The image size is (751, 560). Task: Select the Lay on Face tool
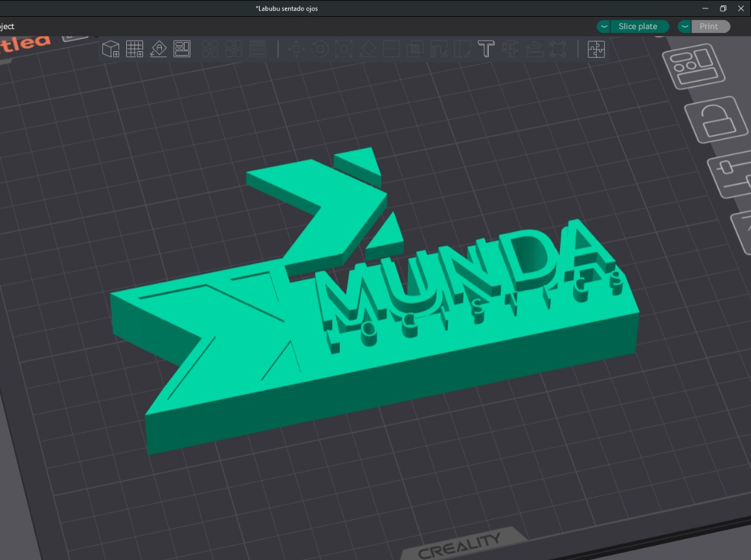click(x=367, y=49)
